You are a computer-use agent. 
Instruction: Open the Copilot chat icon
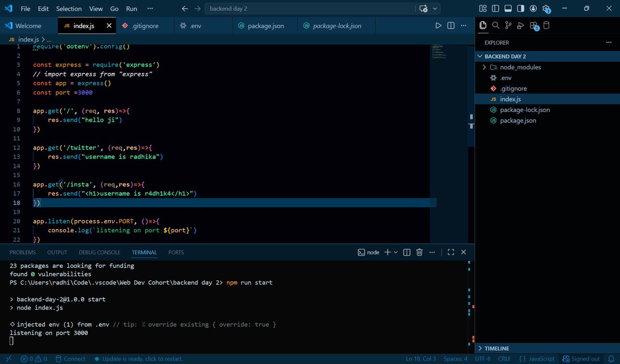424,9
